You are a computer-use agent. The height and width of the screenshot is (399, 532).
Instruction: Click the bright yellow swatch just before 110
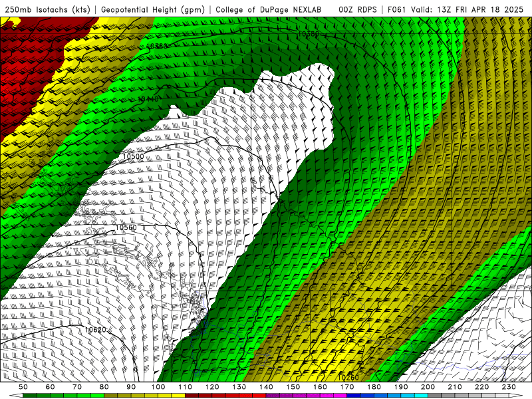pos(178,396)
